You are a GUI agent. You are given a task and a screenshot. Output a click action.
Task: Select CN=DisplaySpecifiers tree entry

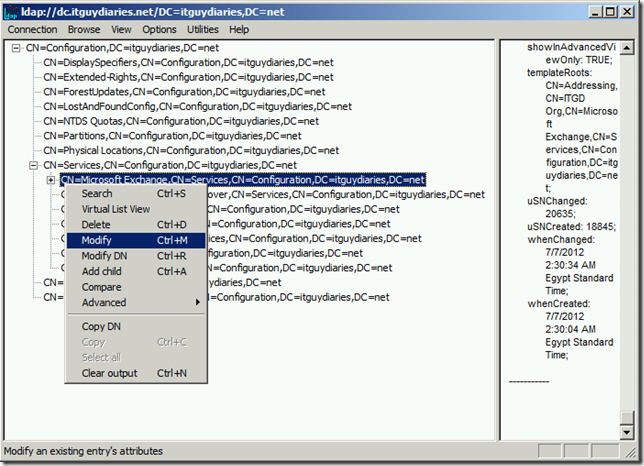tap(189, 62)
